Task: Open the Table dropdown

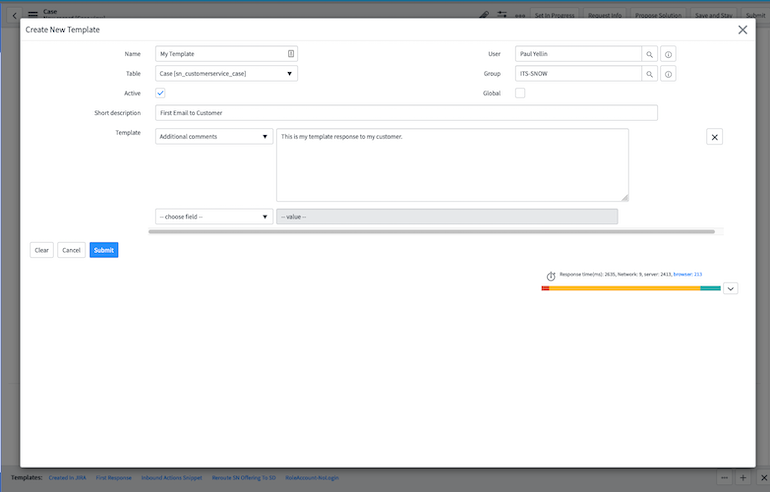Action: point(226,73)
